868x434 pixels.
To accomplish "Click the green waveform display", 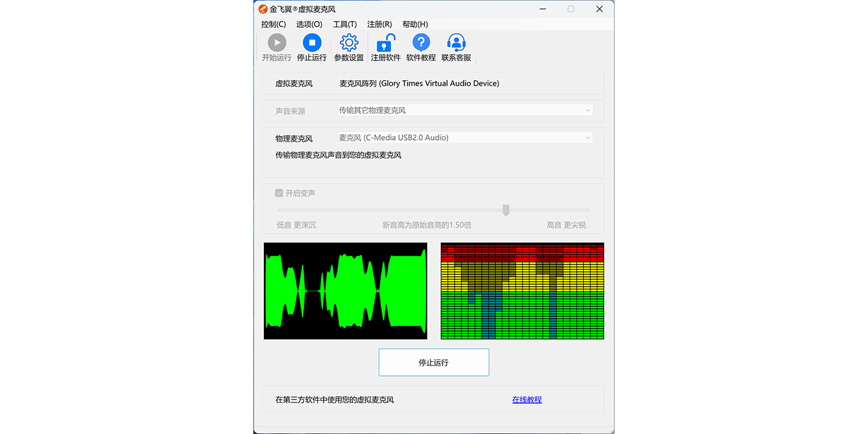I will click(345, 291).
